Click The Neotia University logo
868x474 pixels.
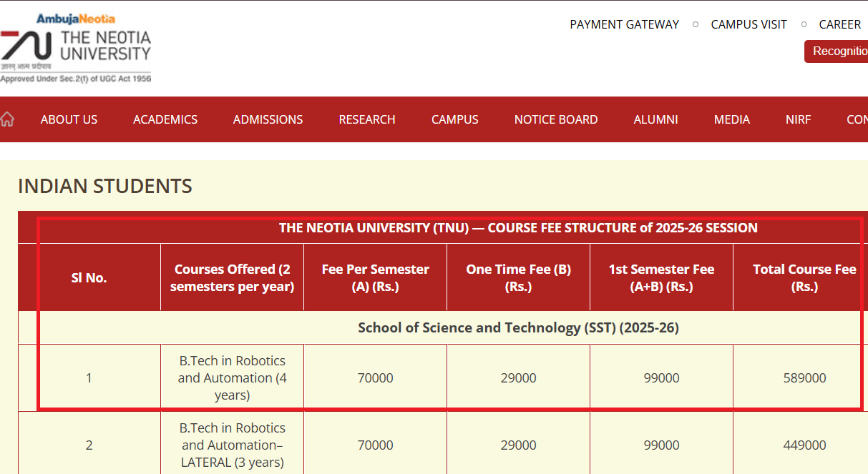pos(77,46)
